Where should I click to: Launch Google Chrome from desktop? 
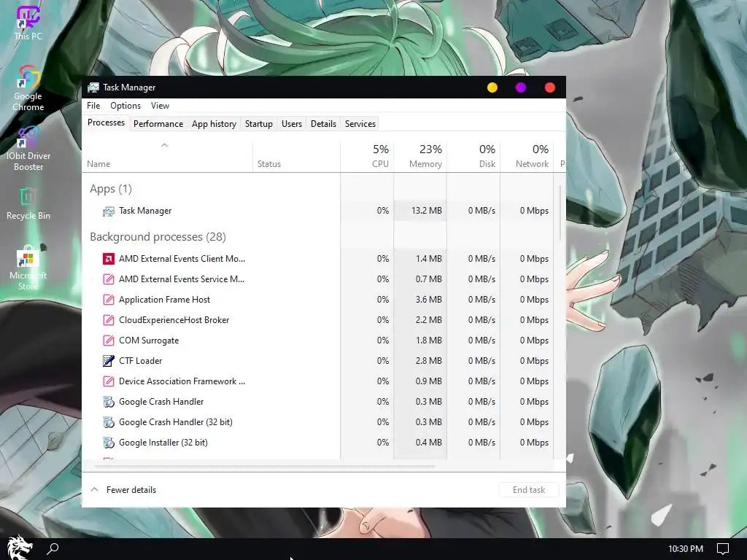pyautogui.click(x=28, y=88)
